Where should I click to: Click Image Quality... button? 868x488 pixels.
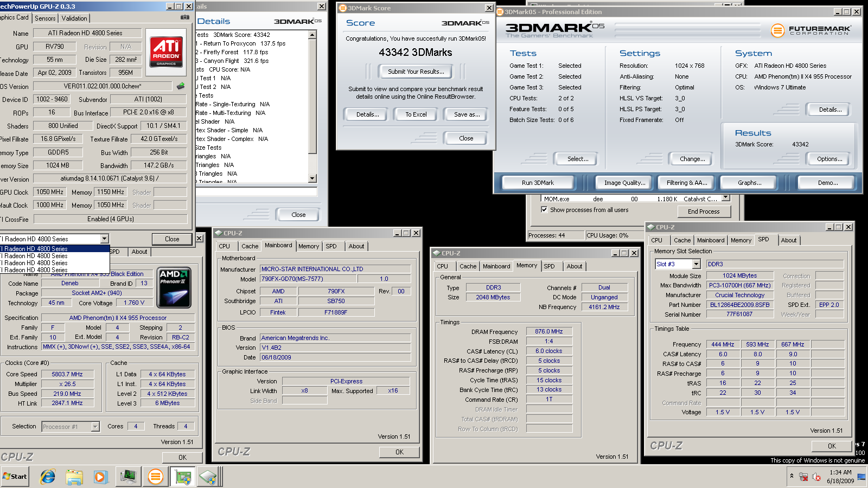[625, 183]
